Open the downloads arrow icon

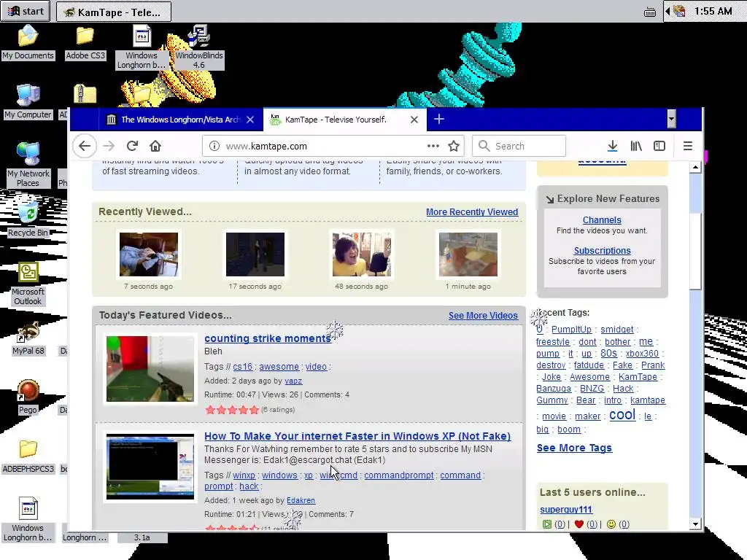coord(613,146)
